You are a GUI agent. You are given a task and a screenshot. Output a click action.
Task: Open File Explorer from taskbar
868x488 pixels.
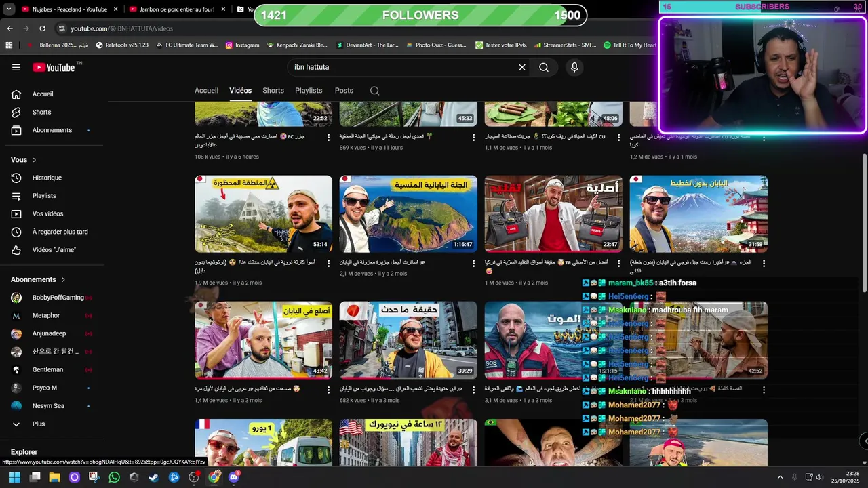[x=54, y=477]
